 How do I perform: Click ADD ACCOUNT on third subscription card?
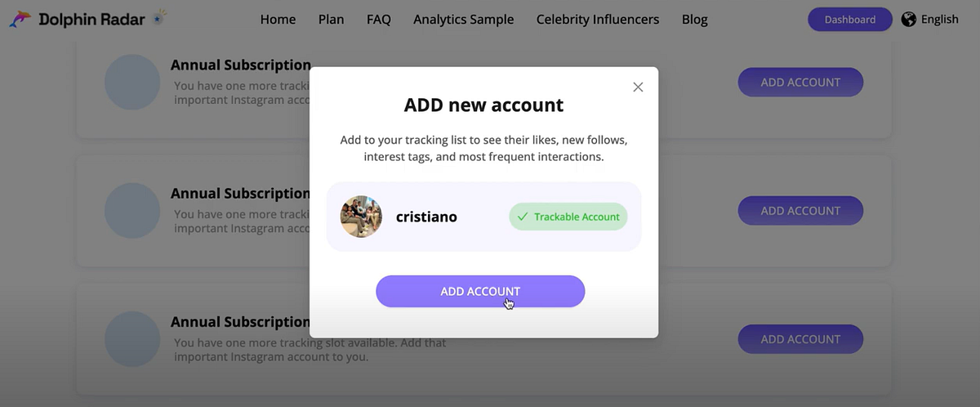click(800, 339)
